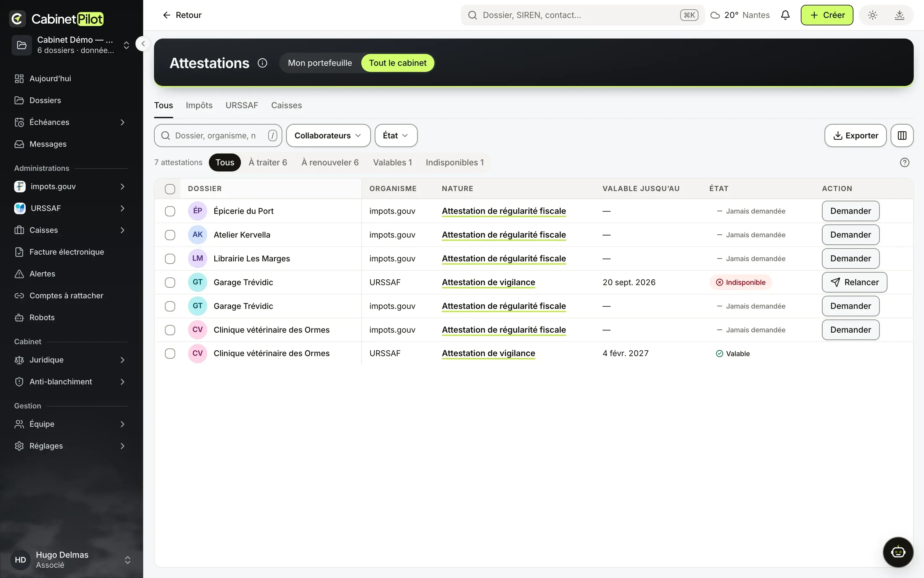The height and width of the screenshot is (578, 924).
Task: Click the notifications bell icon
Action: (x=785, y=15)
